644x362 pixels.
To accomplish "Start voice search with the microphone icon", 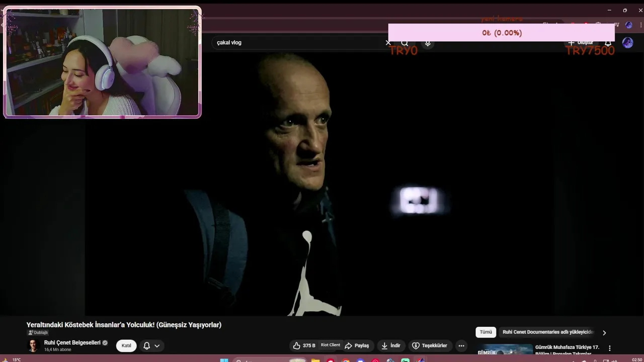I will [x=428, y=43].
